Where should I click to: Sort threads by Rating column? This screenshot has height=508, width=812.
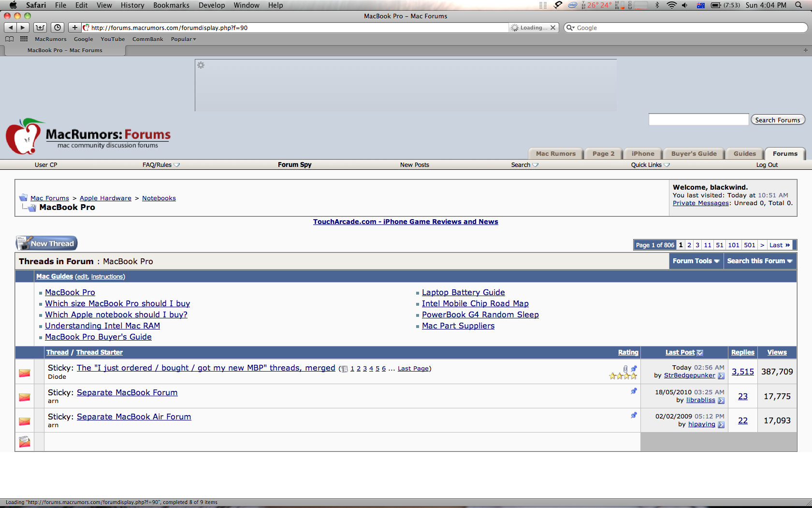click(x=628, y=353)
